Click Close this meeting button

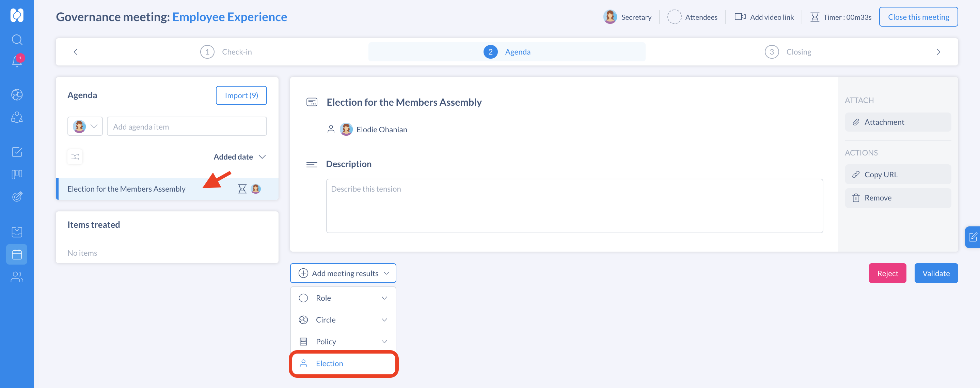(x=918, y=17)
